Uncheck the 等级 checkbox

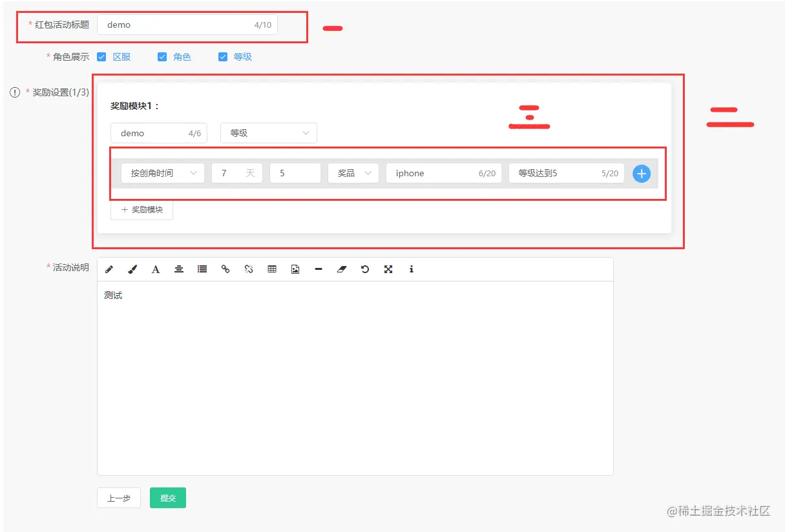pyautogui.click(x=223, y=57)
